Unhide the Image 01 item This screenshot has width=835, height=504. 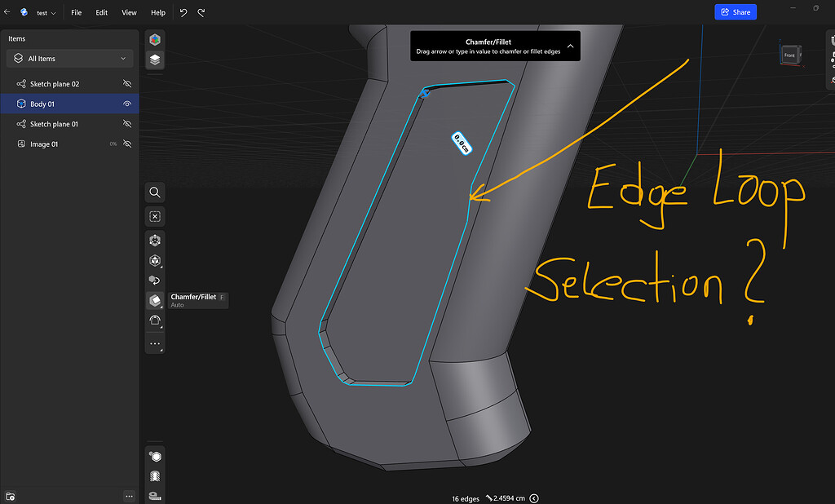pyautogui.click(x=128, y=144)
